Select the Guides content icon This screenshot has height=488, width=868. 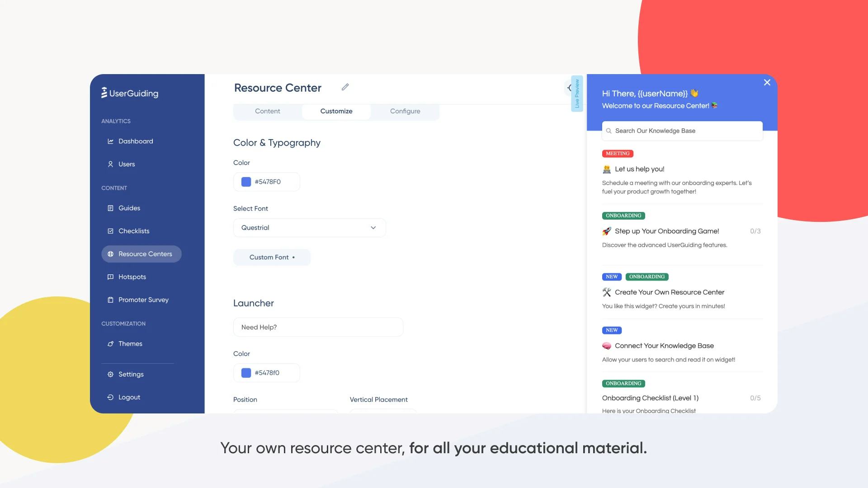tap(110, 208)
